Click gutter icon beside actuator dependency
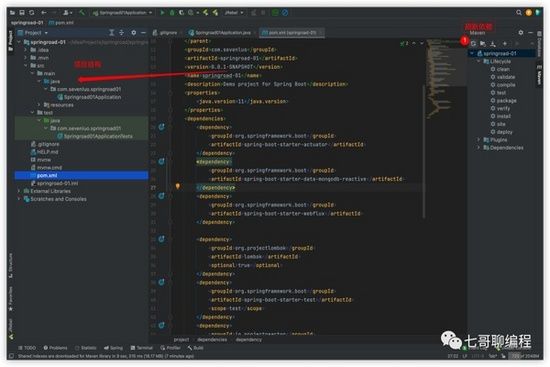The width and height of the screenshot is (550, 367). [x=161, y=127]
